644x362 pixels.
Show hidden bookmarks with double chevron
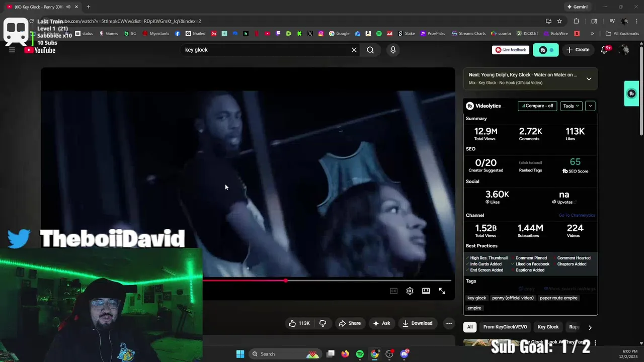pyautogui.click(x=592, y=34)
